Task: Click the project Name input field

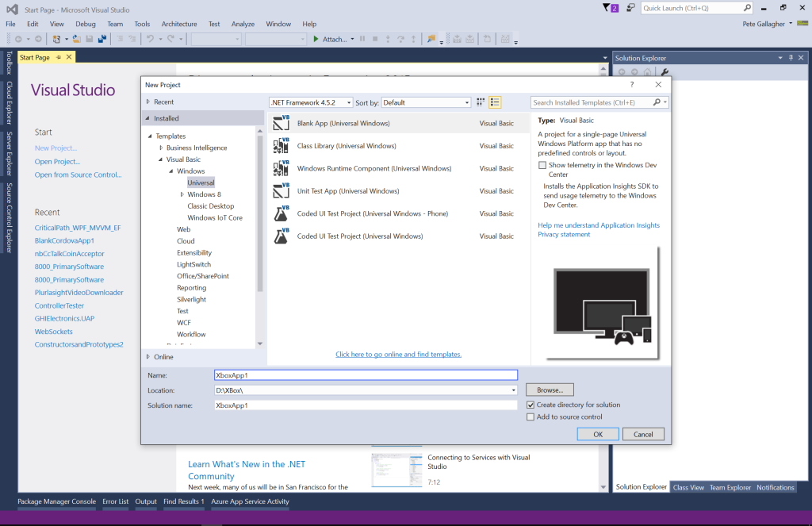Action: click(x=366, y=375)
